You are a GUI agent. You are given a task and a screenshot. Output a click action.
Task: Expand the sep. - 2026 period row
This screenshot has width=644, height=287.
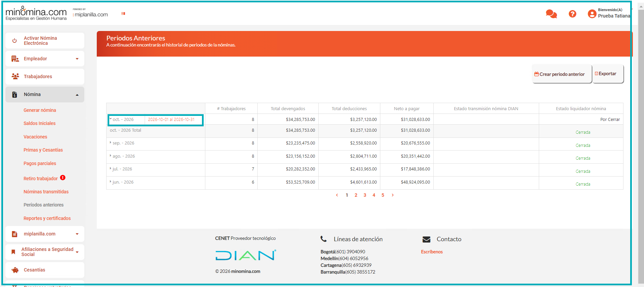pyautogui.click(x=111, y=143)
